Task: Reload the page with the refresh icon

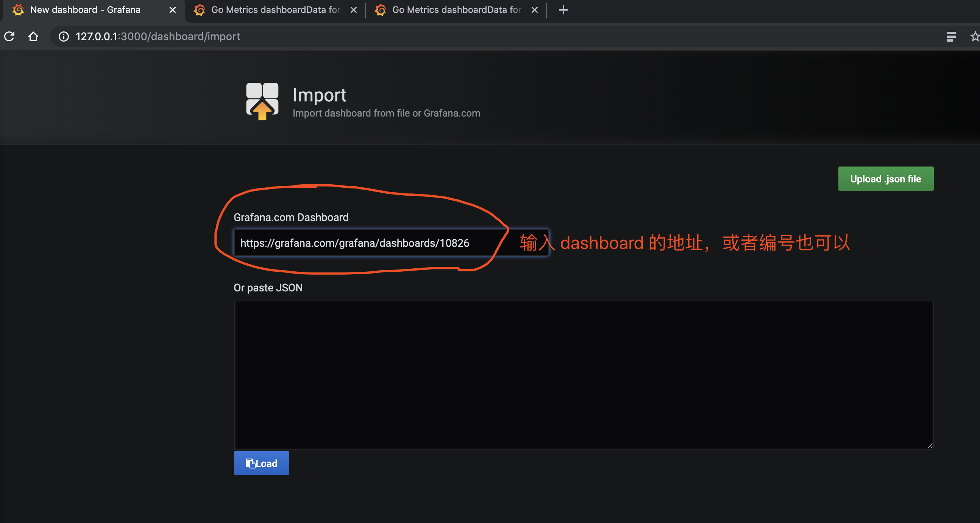Action: point(9,36)
